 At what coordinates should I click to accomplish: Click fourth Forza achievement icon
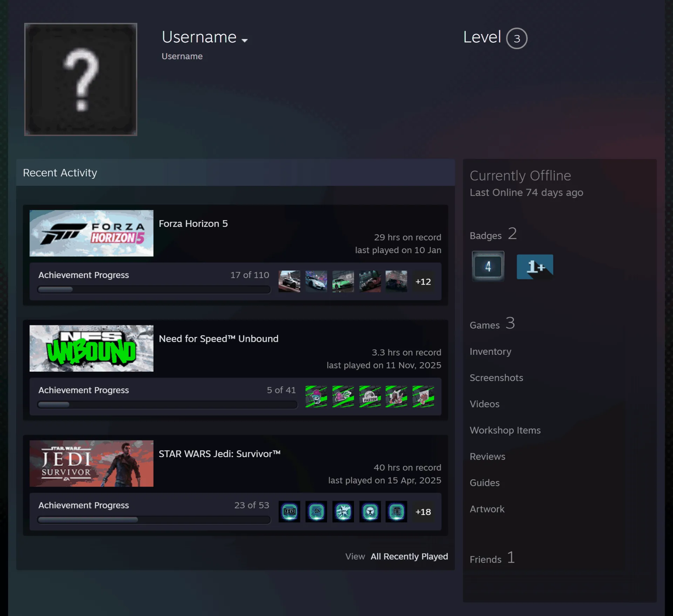coord(370,281)
